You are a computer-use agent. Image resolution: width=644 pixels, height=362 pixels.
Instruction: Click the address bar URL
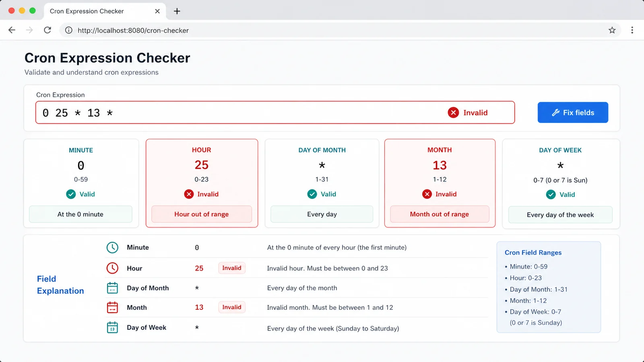[x=133, y=31]
